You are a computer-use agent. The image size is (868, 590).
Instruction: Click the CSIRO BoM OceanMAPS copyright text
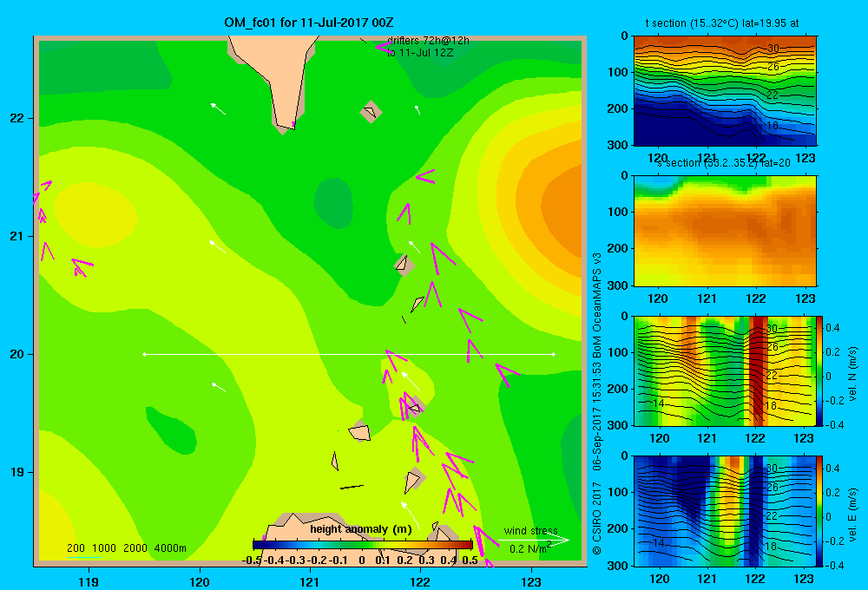click(597, 404)
